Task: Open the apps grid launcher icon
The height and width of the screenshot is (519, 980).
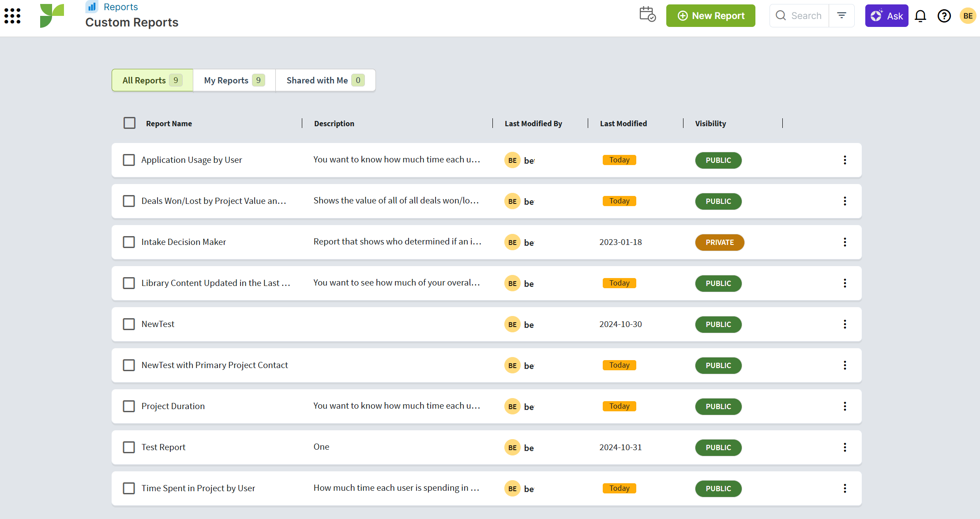Action: tap(12, 16)
